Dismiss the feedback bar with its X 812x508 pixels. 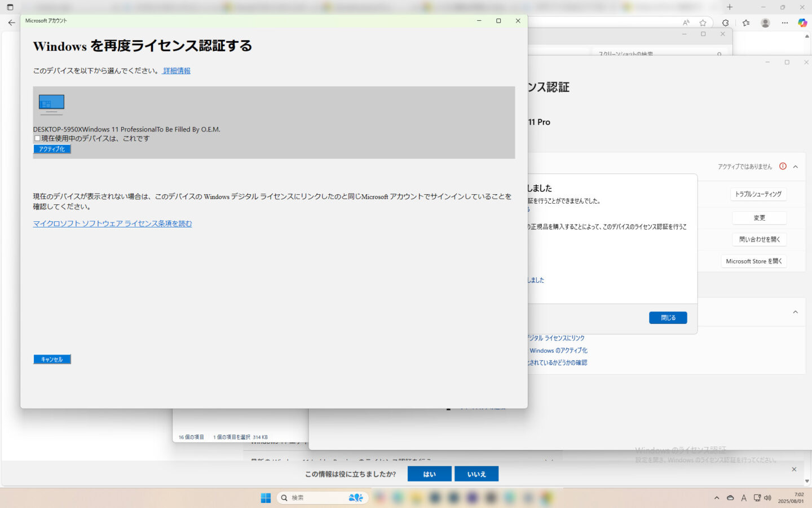(x=794, y=469)
